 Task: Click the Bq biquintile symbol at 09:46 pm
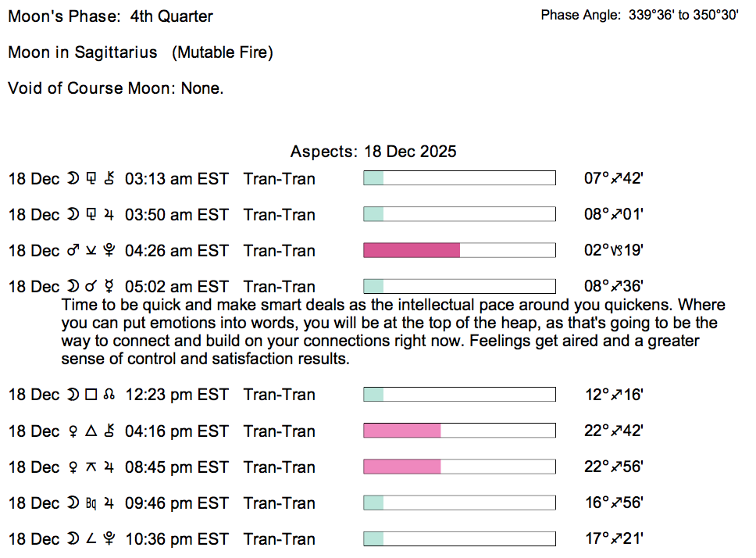pos(90,503)
